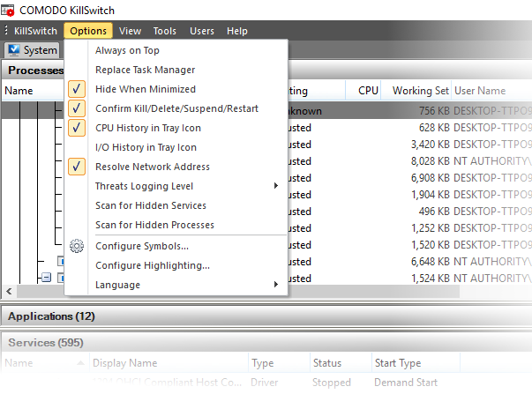Click the System tab monitor icon
The image size is (532, 394).
(x=14, y=50)
